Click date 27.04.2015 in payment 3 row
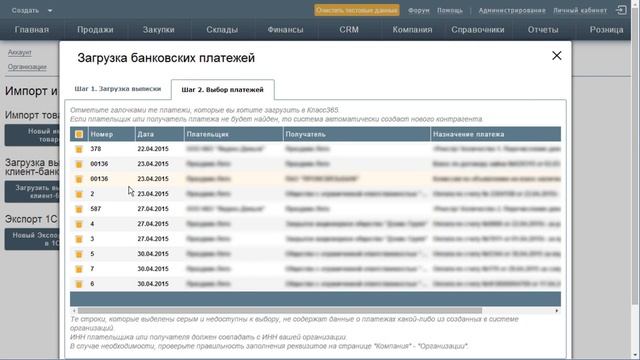 (x=153, y=239)
